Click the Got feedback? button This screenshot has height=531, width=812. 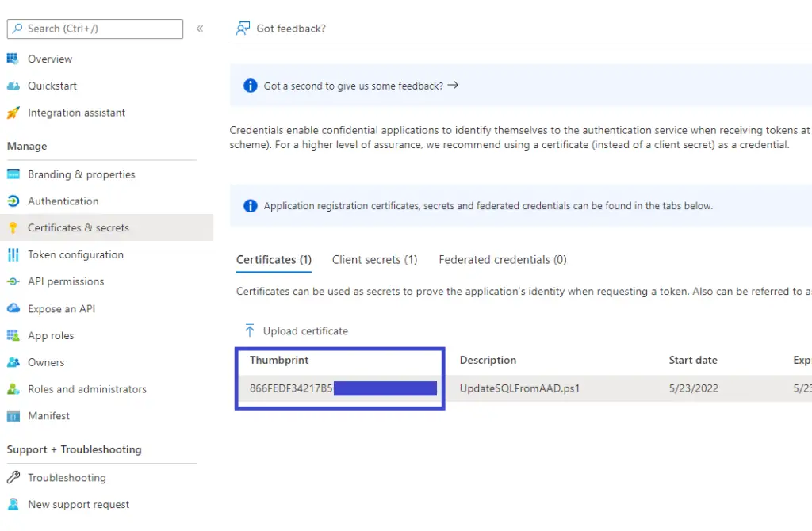tap(280, 29)
